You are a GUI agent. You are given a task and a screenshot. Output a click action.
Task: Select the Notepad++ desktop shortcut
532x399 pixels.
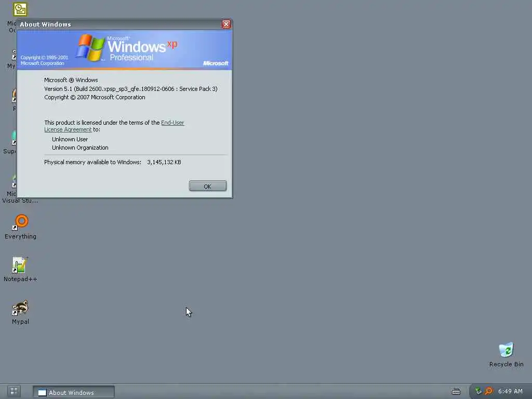pyautogui.click(x=20, y=270)
